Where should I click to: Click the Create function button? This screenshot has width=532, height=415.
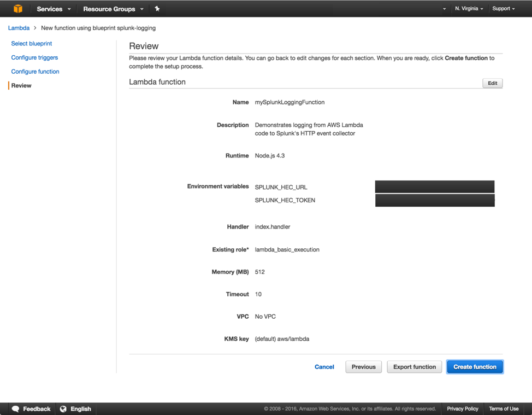click(x=475, y=367)
